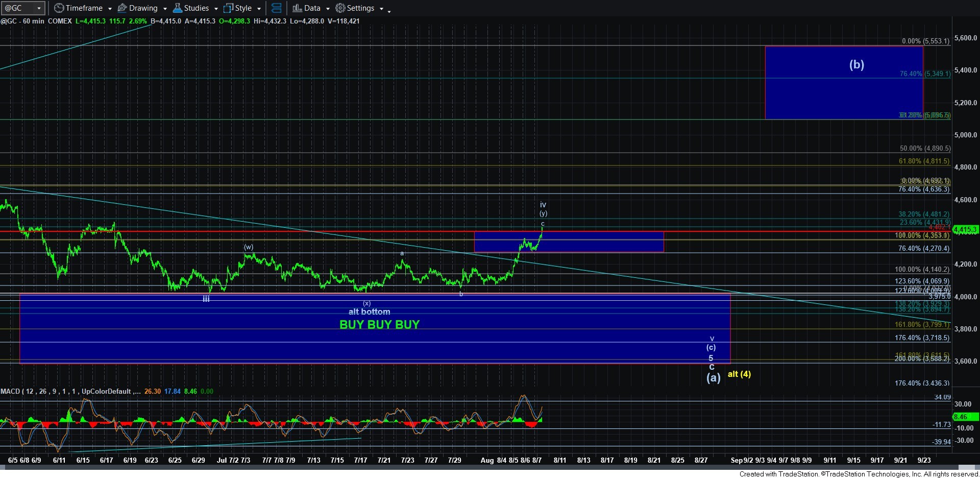This screenshot has height=478, width=980.
Task: Select the 'alt bottom' annotation
Action: [x=369, y=312]
